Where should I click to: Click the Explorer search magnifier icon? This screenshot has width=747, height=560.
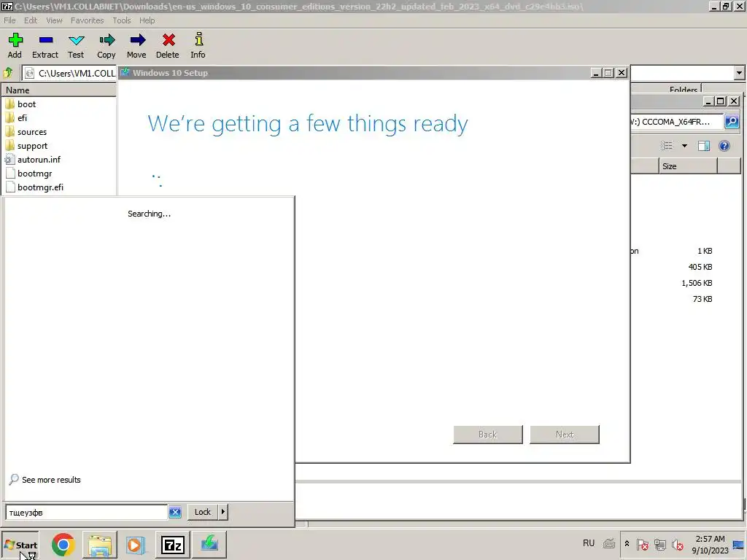tap(732, 122)
